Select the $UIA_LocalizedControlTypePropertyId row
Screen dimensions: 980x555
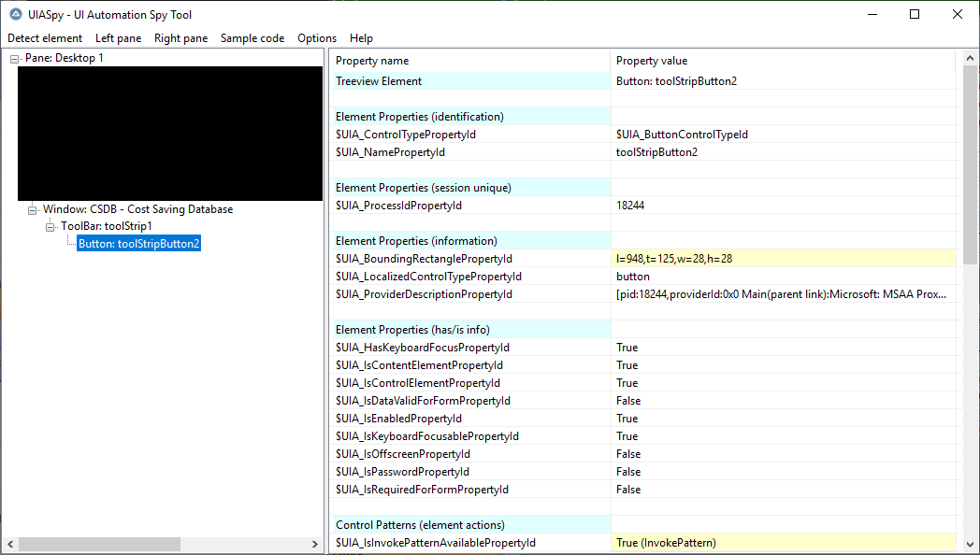tap(643, 277)
